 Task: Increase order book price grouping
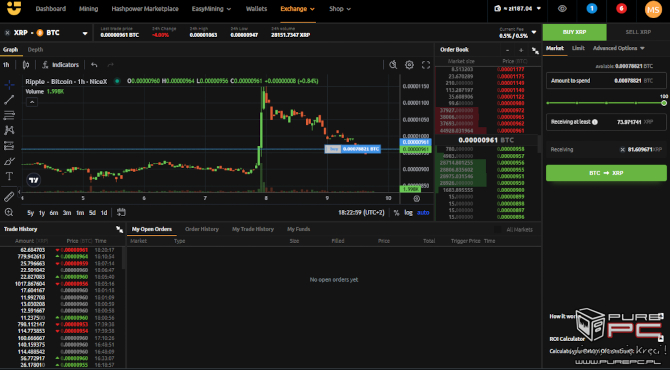[521, 50]
